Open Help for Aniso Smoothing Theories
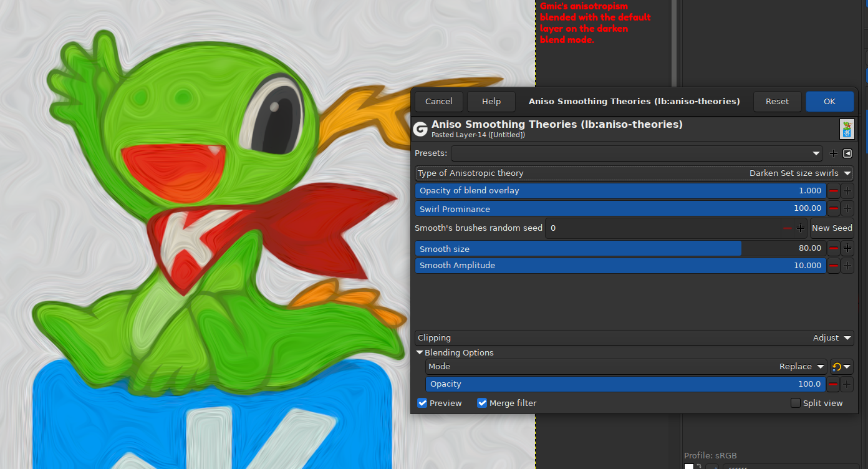Screen dimensions: 868x469 [x=491, y=101]
